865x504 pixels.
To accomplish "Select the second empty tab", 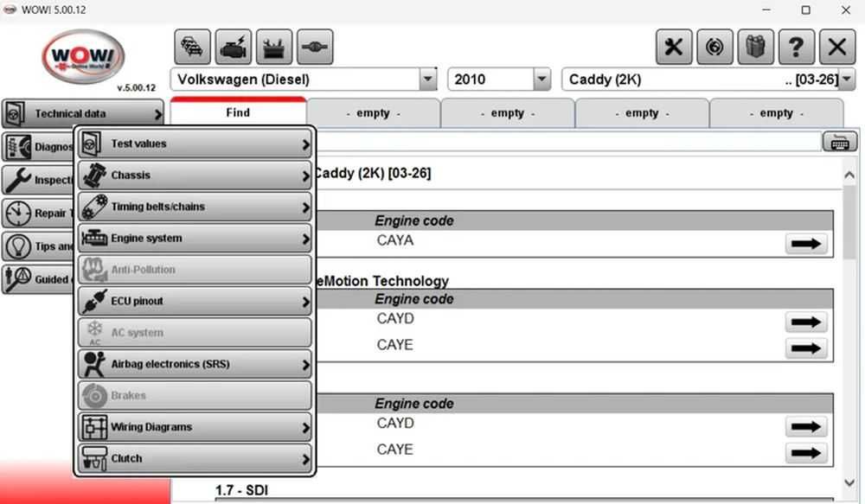I will pyautogui.click(x=508, y=113).
